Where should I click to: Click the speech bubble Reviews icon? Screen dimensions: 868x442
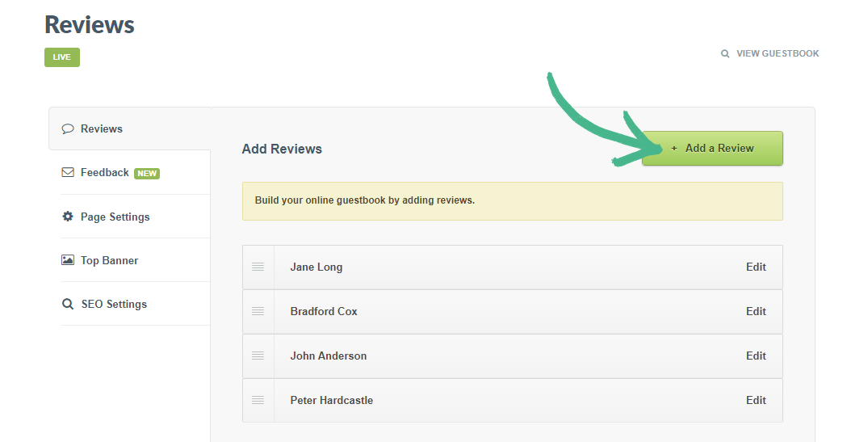click(68, 128)
